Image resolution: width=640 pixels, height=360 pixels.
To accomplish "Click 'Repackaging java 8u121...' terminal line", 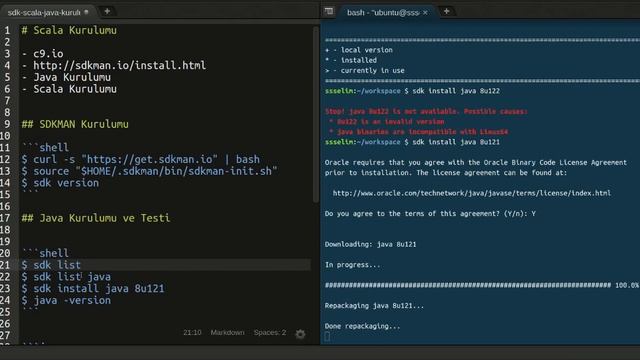I will click(374, 306).
